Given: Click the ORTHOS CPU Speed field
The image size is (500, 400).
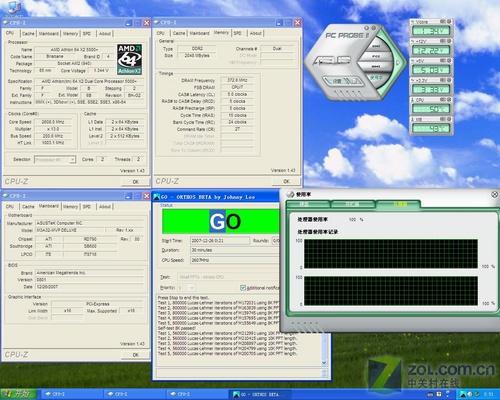Looking at the screenshot, I should pos(234,260).
